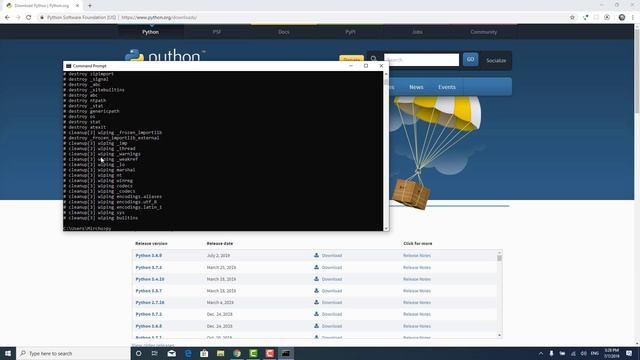Go back using browser back arrow

click(7, 18)
